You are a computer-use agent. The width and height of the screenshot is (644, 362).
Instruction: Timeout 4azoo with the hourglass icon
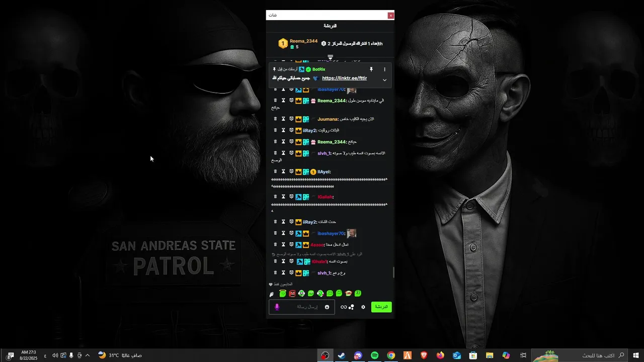click(x=283, y=244)
